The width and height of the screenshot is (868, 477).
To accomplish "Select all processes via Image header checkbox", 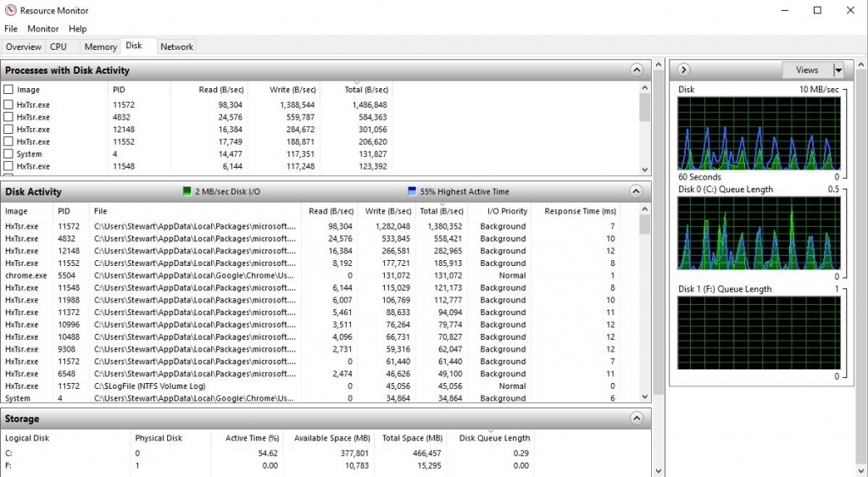I will pos(8,90).
